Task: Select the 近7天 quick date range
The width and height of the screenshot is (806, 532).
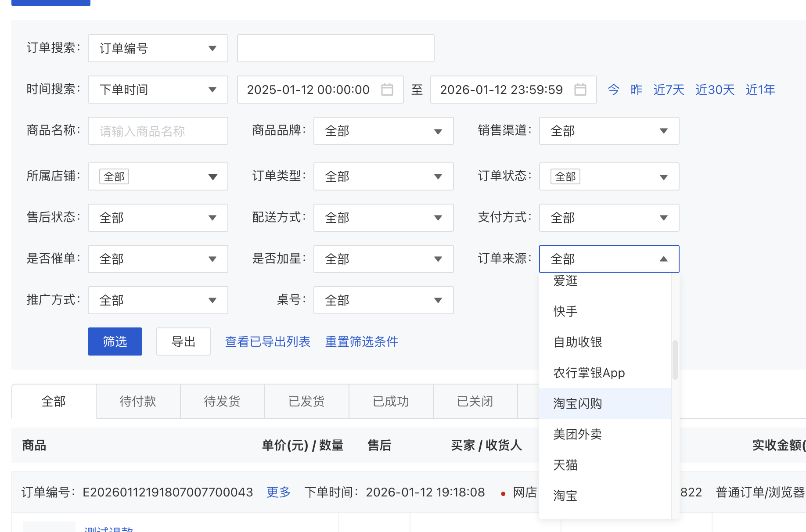Action: 669,90
